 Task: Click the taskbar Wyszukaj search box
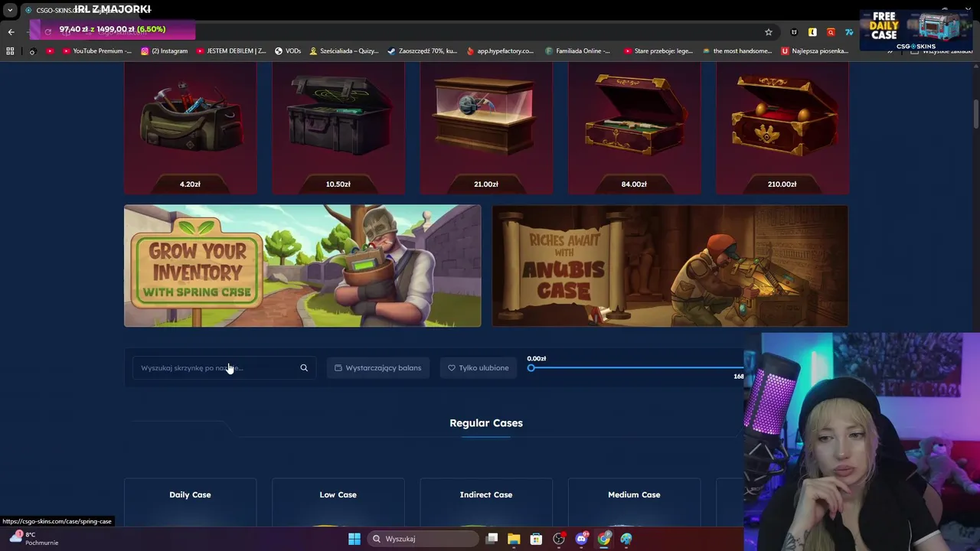tap(423, 539)
